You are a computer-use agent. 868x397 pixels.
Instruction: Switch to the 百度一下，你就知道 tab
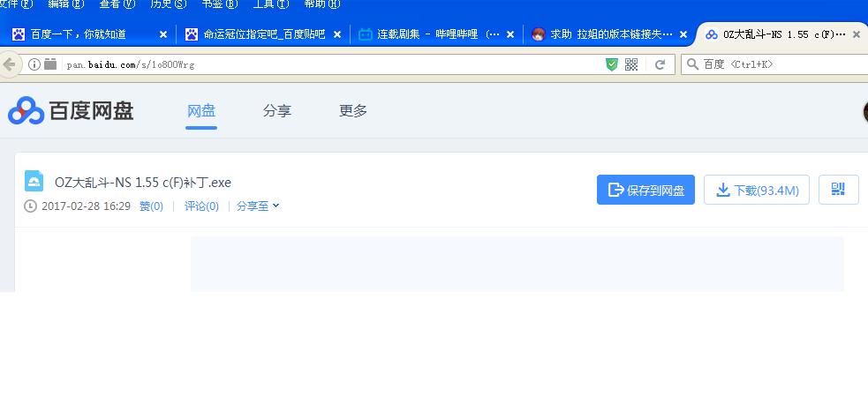pos(78,34)
